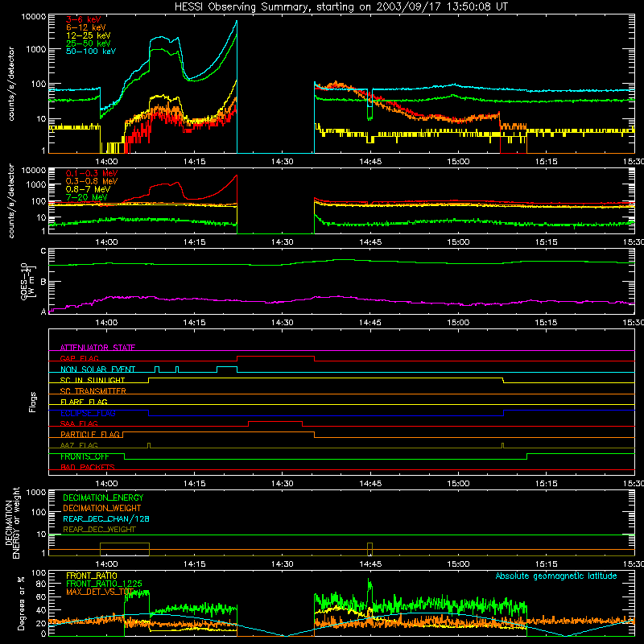Click the 'DECIMATION ENERGY or weight' axis title
644x644 pixels.
(12, 522)
